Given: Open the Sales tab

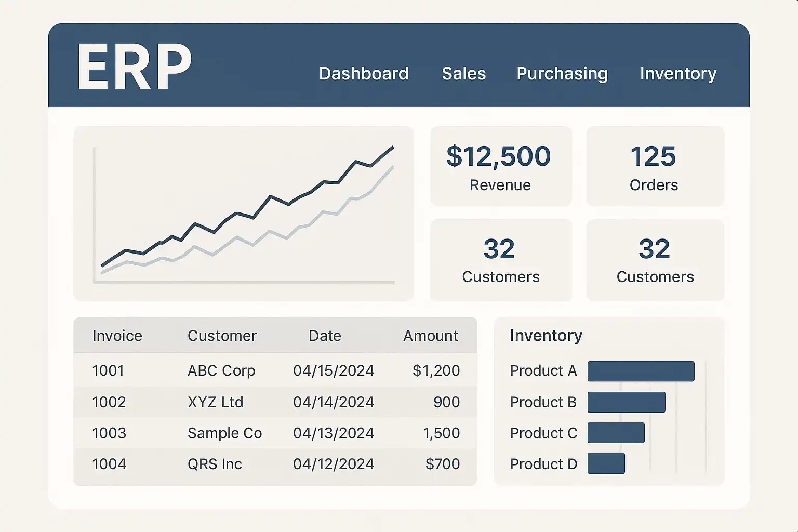Looking at the screenshot, I should tap(463, 74).
